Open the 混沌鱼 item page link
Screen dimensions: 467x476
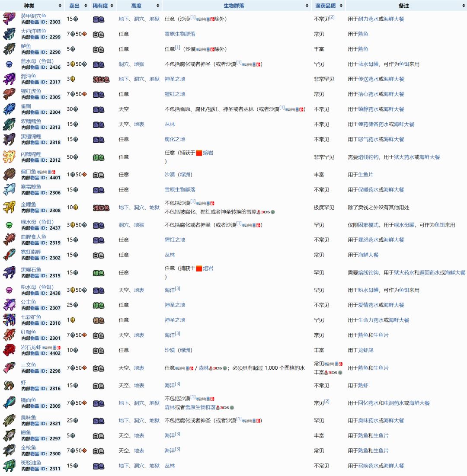28,76
